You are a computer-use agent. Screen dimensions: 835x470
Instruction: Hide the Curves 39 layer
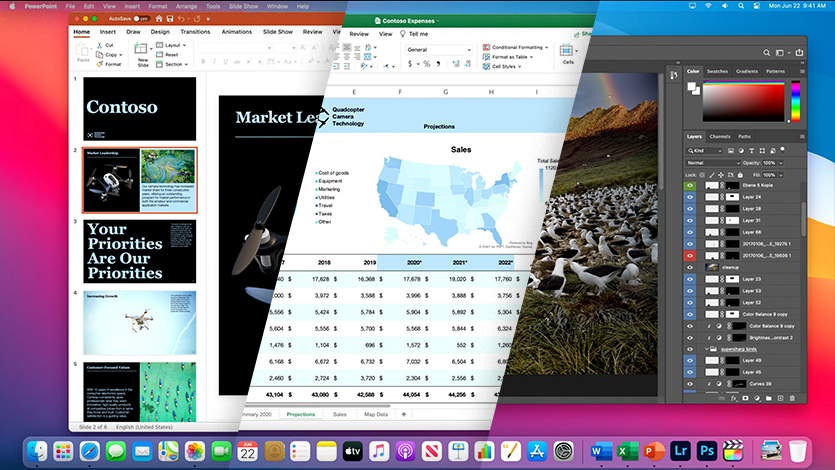(690, 384)
